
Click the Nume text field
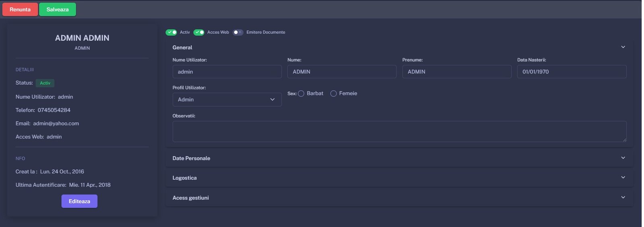pos(341,72)
